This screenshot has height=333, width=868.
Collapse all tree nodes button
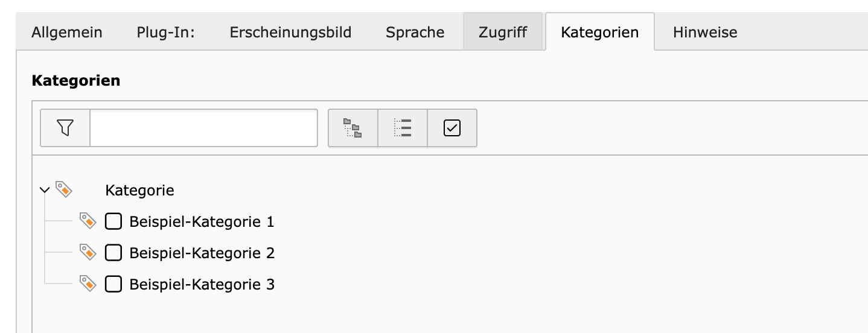point(403,128)
